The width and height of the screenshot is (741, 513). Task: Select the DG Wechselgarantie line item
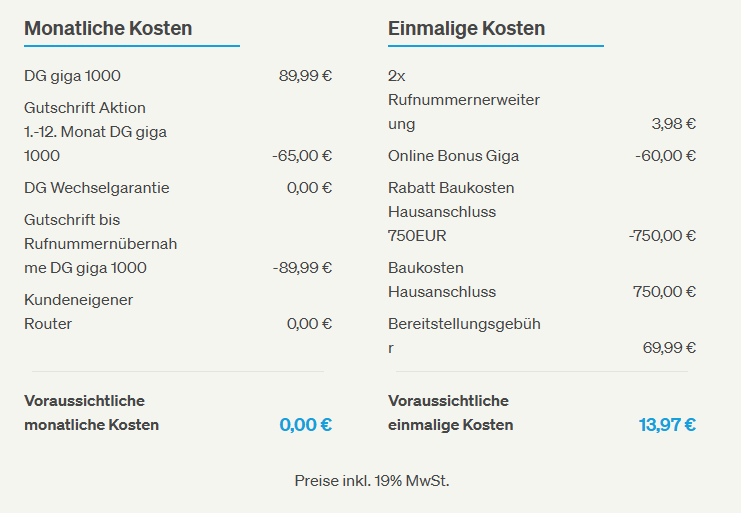97,188
